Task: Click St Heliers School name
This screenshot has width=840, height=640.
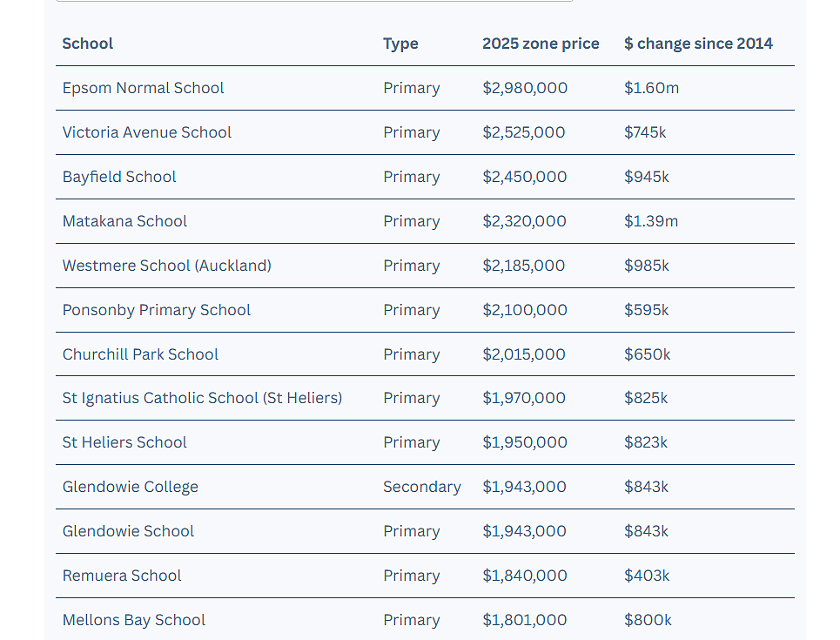Action: [x=124, y=442]
